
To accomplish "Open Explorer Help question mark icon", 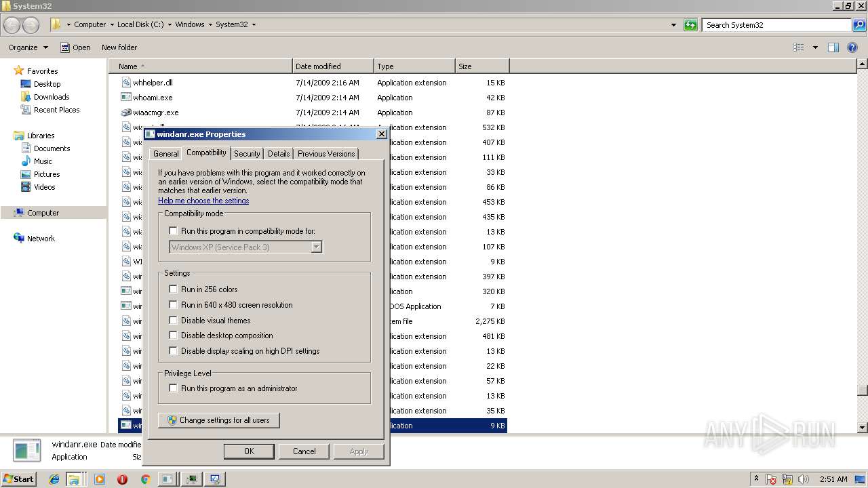I will pyautogui.click(x=853, y=47).
